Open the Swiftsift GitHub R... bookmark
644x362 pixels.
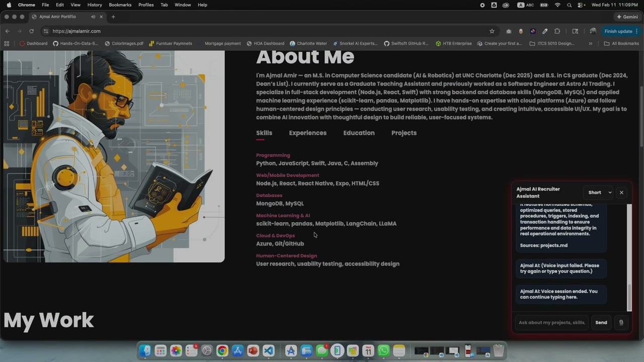pos(406,43)
